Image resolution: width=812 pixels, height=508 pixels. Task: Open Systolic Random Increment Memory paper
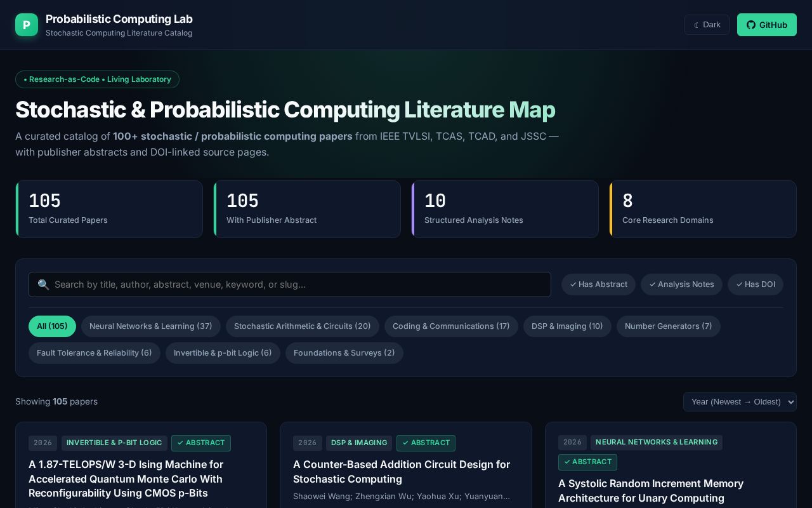click(651, 491)
